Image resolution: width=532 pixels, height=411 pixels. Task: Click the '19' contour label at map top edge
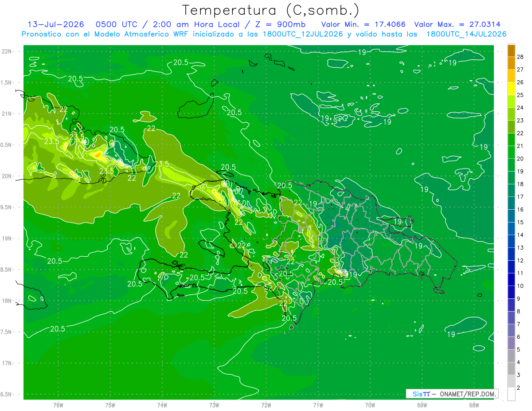(x=362, y=52)
